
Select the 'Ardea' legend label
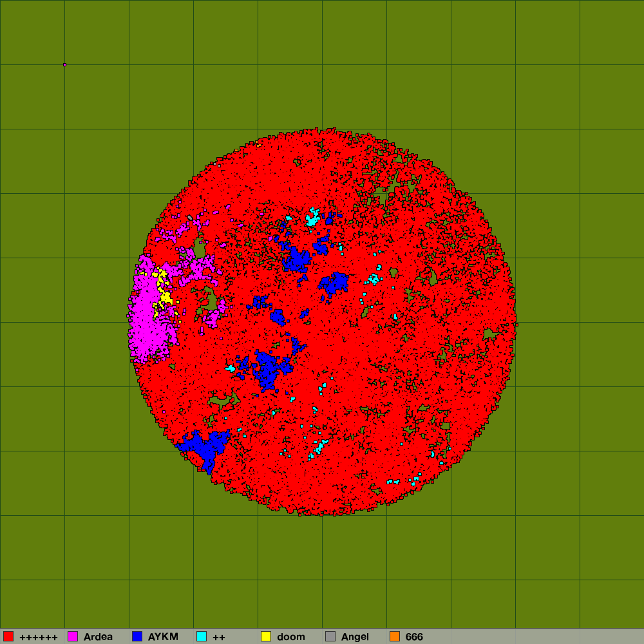coord(98,637)
